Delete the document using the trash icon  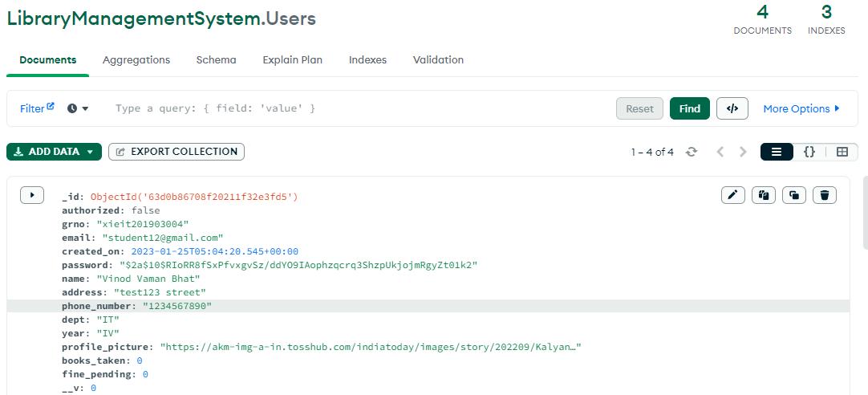point(825,195)
